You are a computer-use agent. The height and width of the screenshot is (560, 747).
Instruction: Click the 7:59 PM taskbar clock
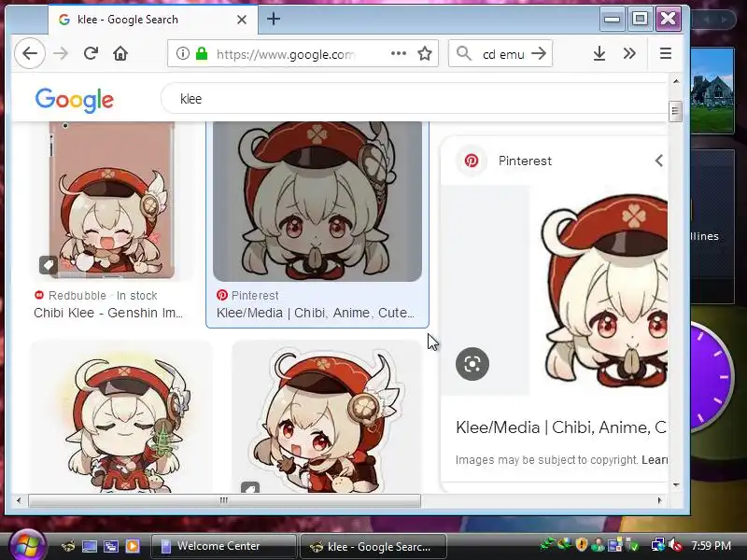[x=711, y=546]
